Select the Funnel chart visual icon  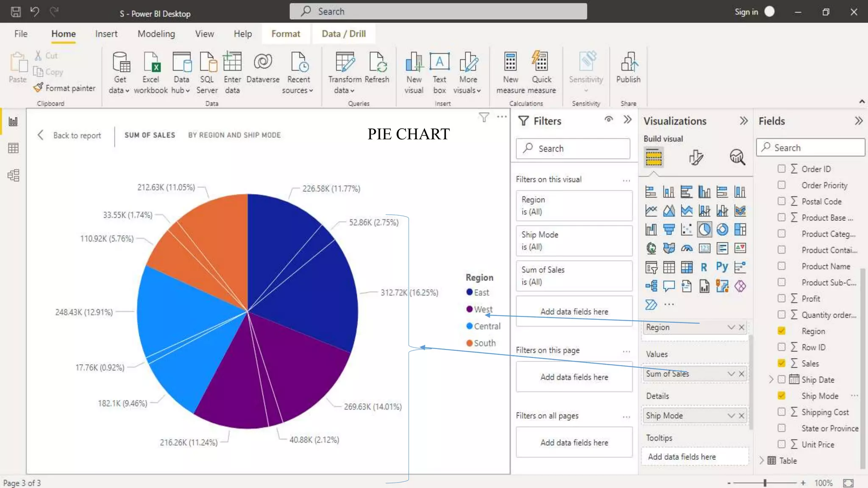(x=669, y=229)
